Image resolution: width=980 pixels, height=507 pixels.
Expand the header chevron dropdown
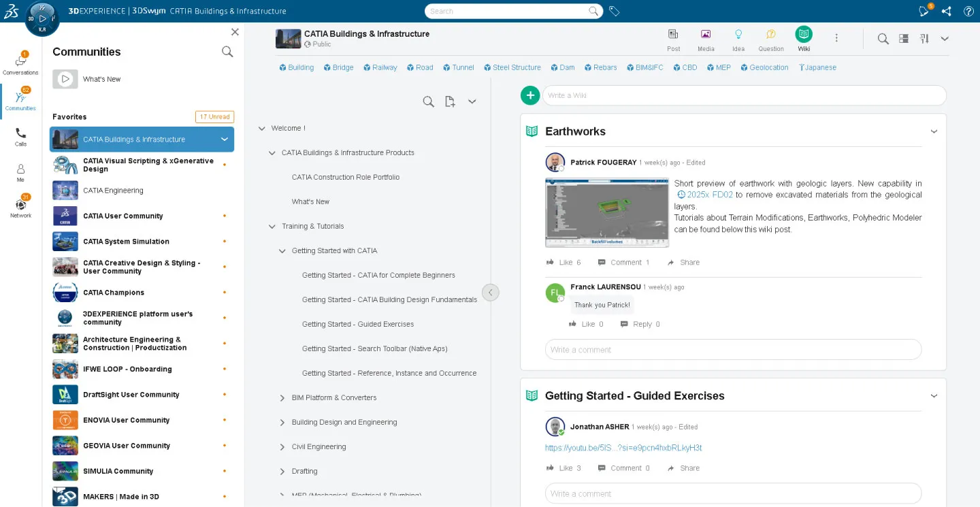coord(945,39)
